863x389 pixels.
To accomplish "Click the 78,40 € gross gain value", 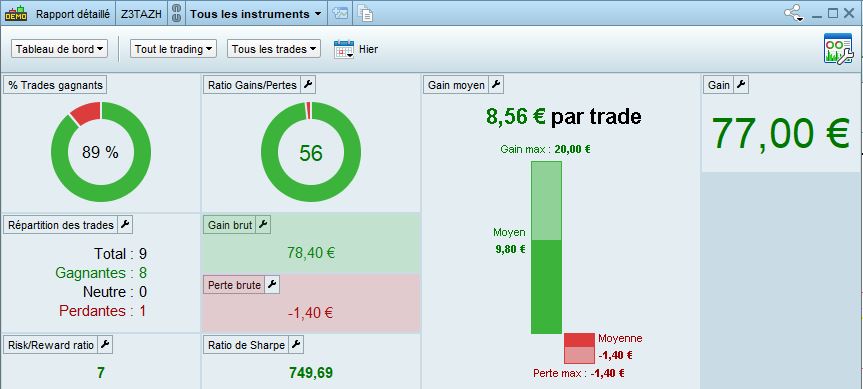I will pyautogui.click(x=311, y=253).
